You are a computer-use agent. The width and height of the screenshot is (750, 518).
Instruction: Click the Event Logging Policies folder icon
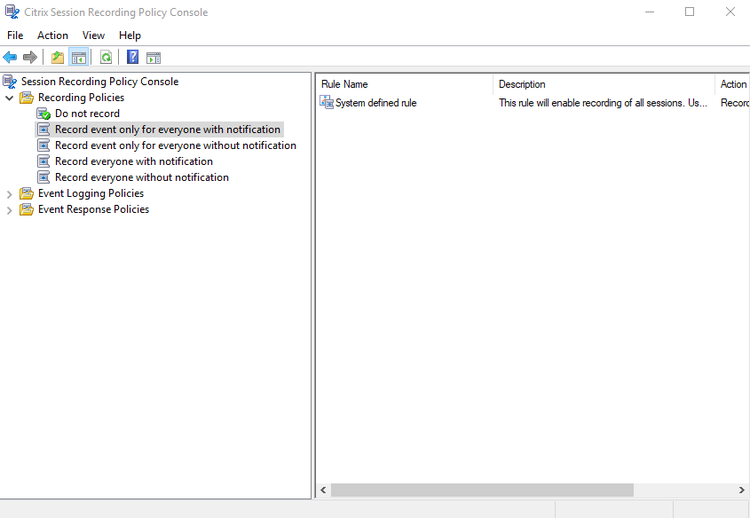pos(26,193)
